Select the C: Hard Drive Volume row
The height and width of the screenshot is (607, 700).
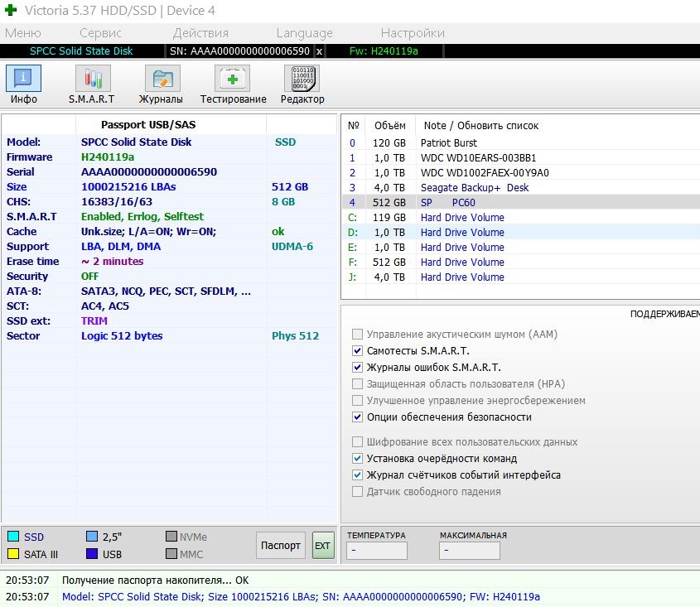click(521, 217)
